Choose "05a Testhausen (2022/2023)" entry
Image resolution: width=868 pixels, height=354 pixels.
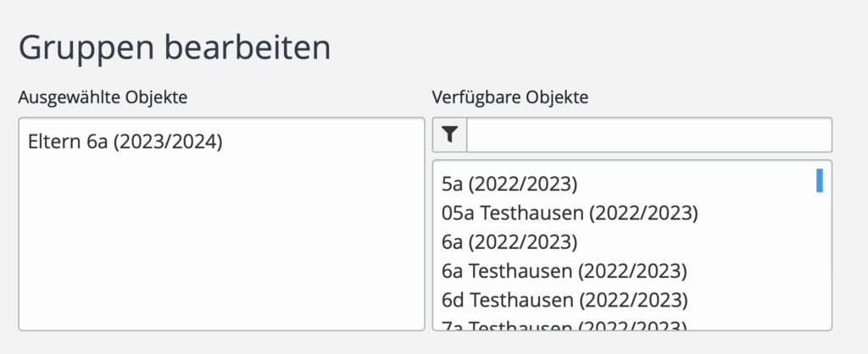click(x=570, y=213)
